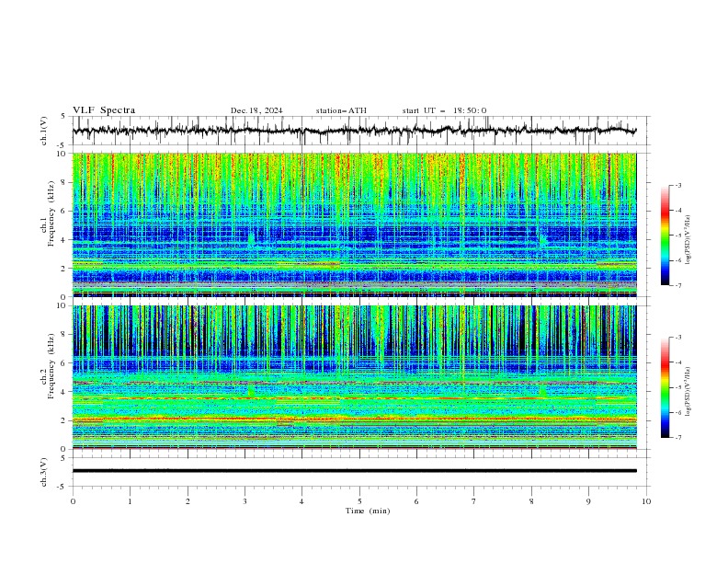Click the "-4" tick on lower colorbar

677,362
